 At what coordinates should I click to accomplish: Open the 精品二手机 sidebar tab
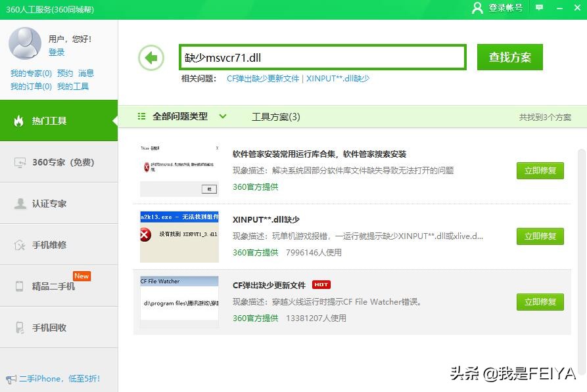59,286
